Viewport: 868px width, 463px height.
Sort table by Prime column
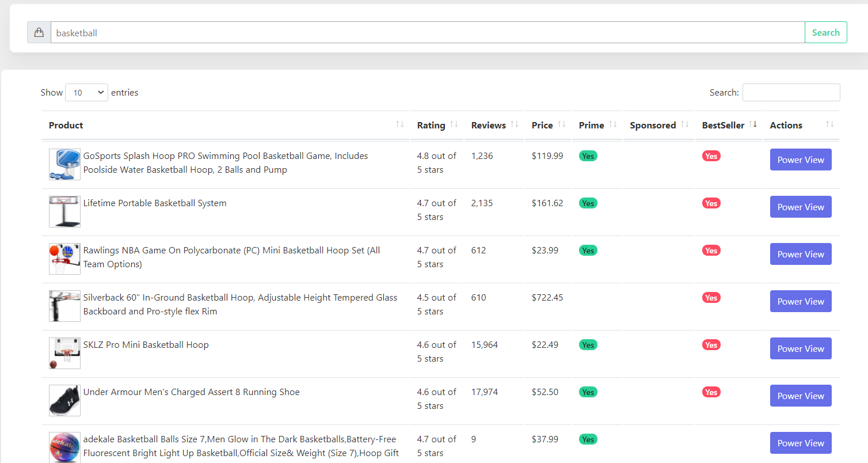coord(597,125)
